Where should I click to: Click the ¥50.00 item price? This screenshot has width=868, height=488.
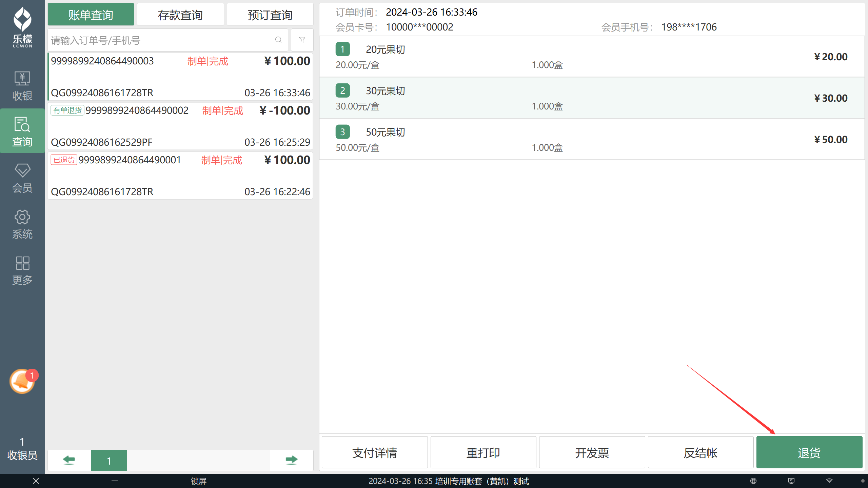831,139
